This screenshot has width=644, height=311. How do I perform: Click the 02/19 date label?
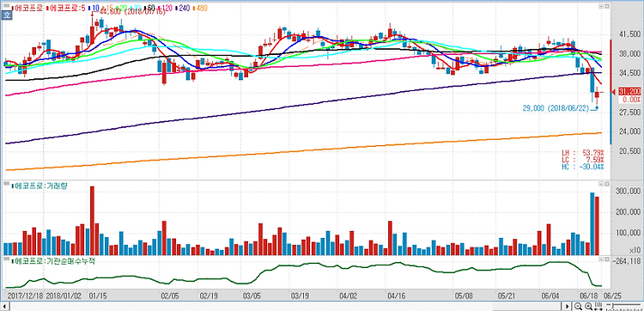coord(209,296)
